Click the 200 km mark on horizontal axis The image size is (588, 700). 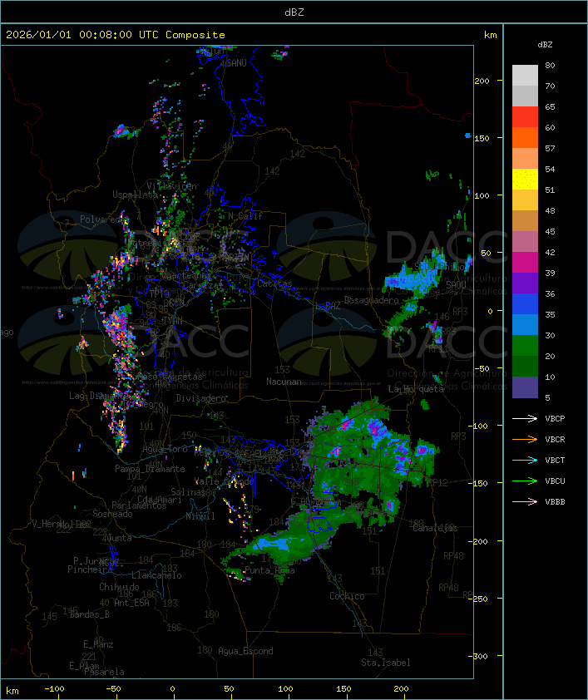tap(401, 689)
